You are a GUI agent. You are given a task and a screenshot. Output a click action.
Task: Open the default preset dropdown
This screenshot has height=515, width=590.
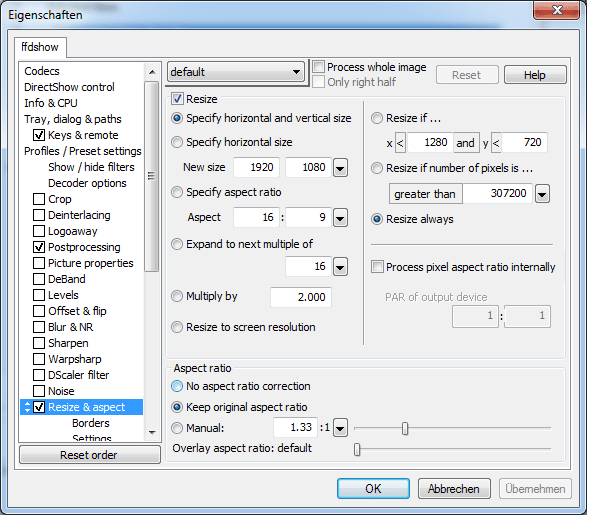(x=236, y=72)
